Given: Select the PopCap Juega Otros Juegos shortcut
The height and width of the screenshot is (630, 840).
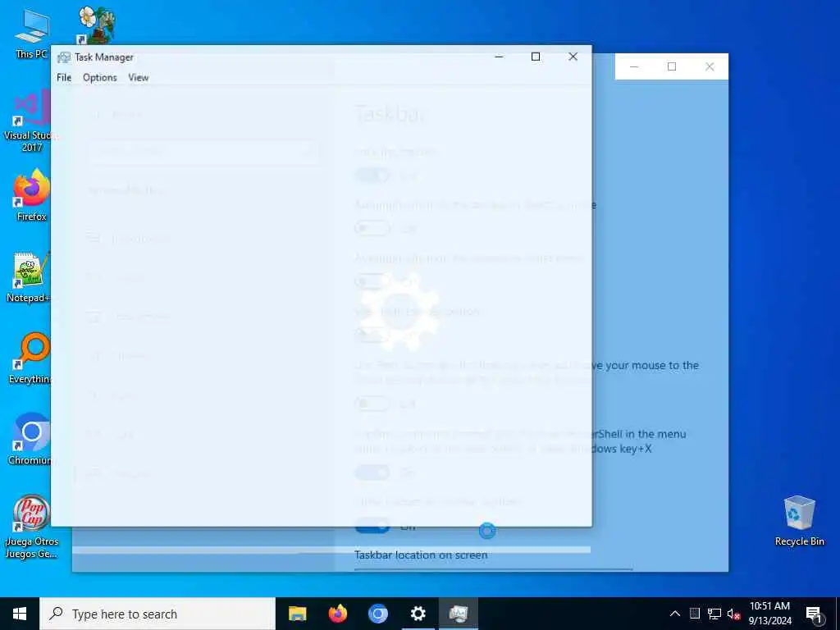Looking at the screenshot, I should [x=32, y=527].
